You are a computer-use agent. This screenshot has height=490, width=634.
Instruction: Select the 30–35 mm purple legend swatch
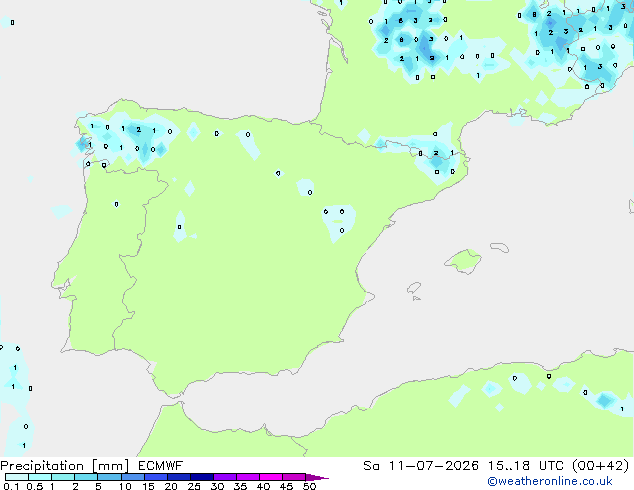[x=225, y=477]
